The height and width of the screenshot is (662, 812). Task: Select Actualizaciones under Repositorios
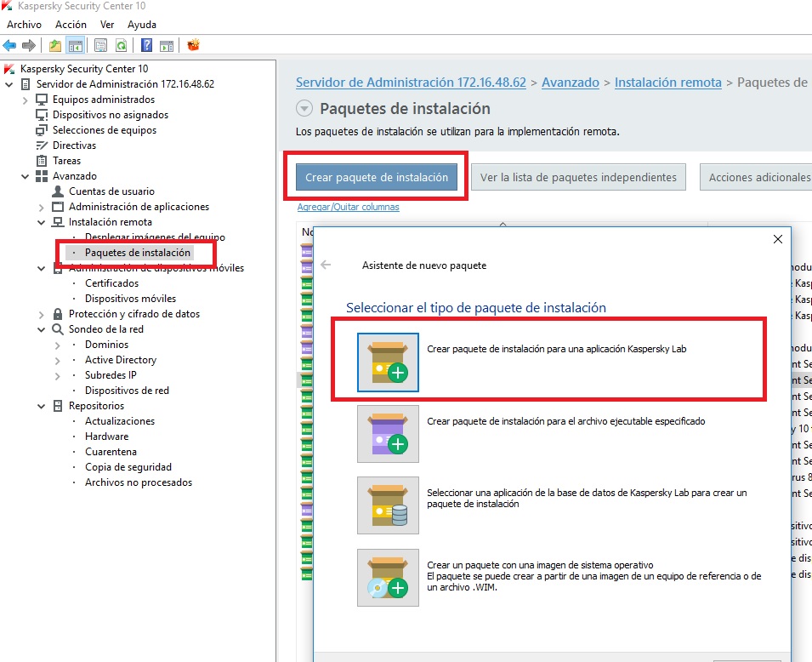120,421
